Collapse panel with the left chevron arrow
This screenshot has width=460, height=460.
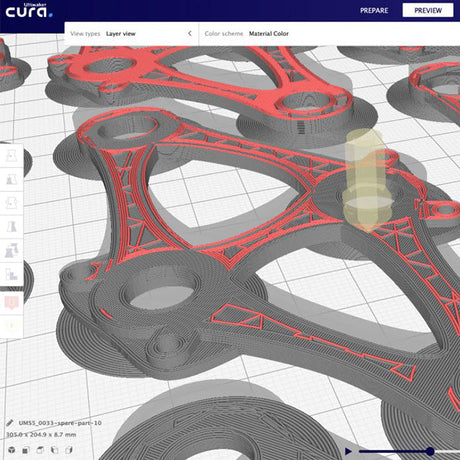[x=190, y=33]
